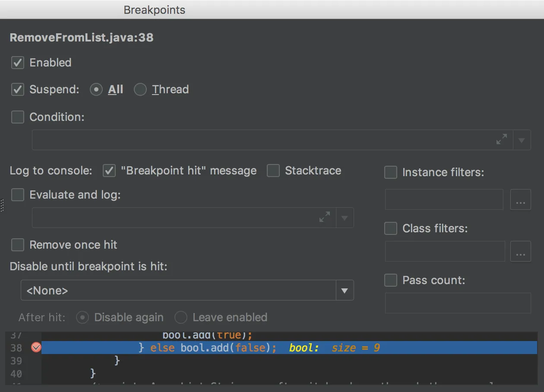Expand the Condition field editor
This screenshot has width=544, height=392.
(x=502, y=140)
